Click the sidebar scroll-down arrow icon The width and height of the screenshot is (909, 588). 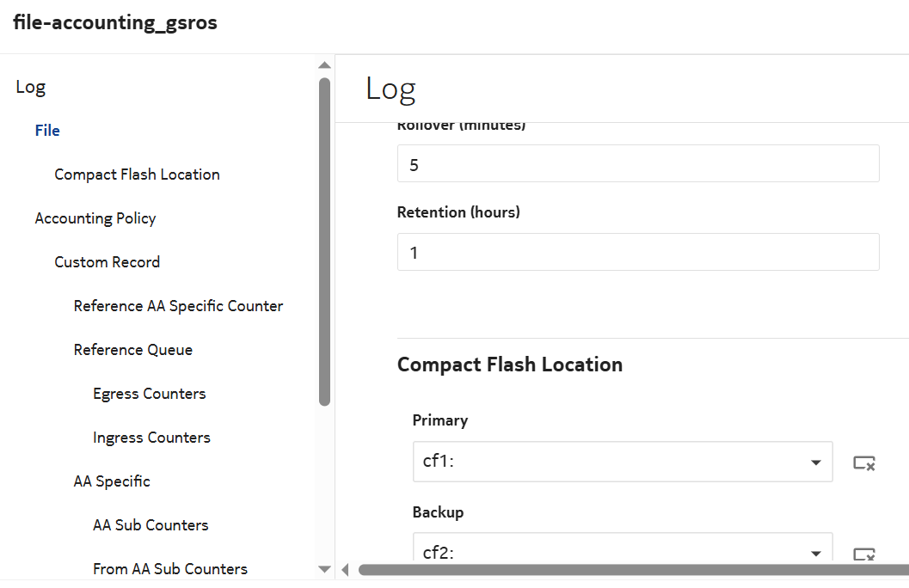[325, 569]
